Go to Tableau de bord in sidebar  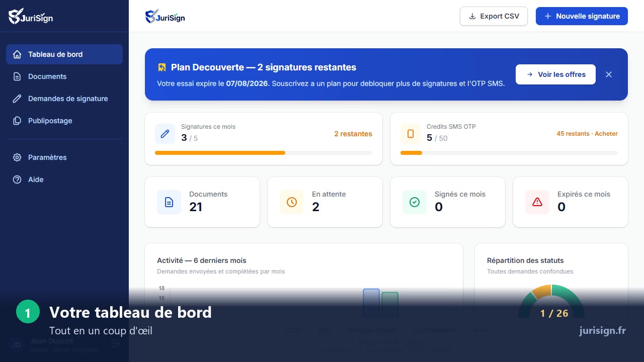[64, 54]
